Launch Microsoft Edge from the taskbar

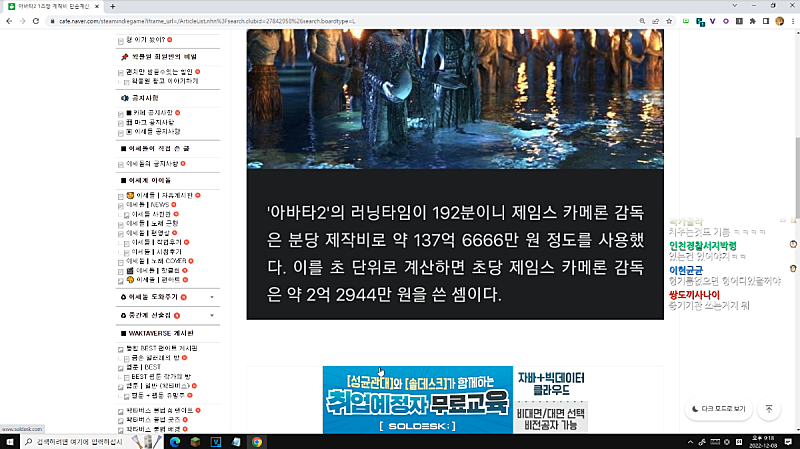pyautogui.click(x=175, y=442)
